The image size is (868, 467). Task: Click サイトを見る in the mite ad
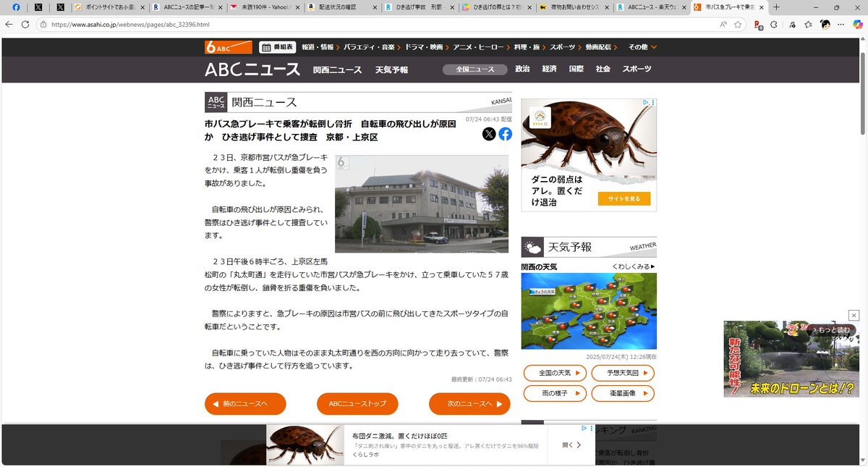point(624,198)
